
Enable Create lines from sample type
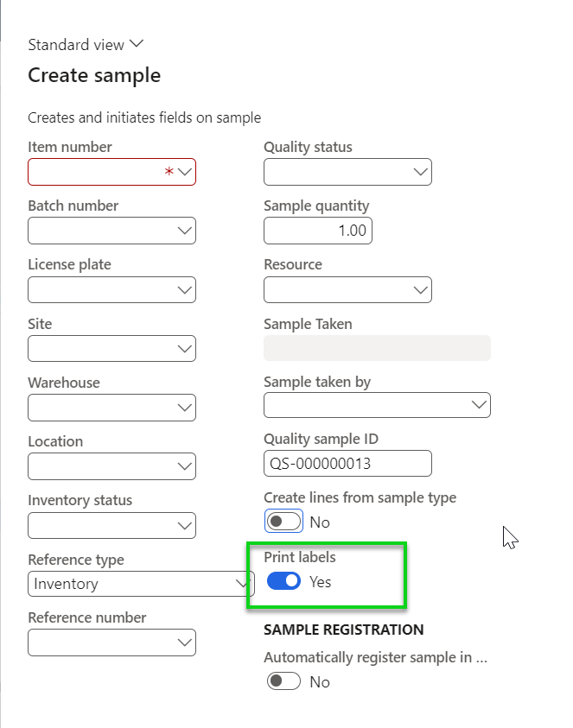point(283,521)
